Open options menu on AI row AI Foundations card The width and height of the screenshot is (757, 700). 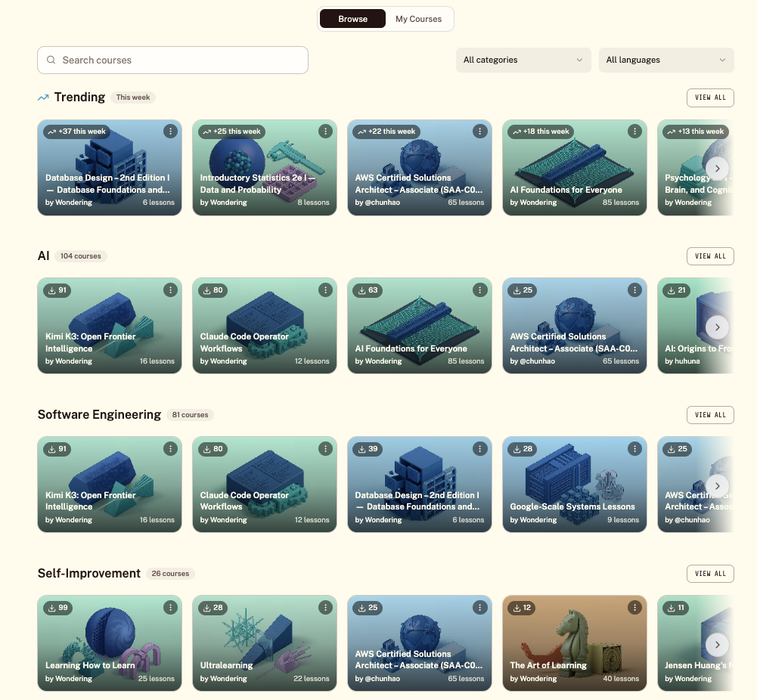coord(480,290)
